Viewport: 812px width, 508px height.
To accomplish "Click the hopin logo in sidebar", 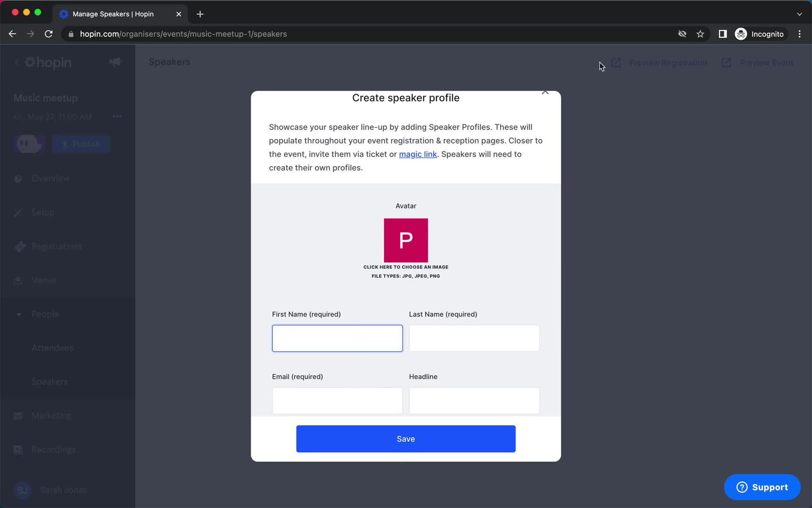I will 48,63.
